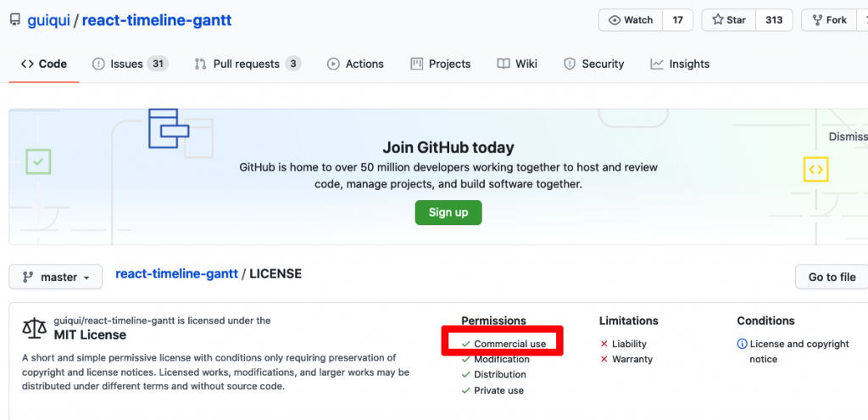Click the Modification permission
The width and height of the screenshot is (868, 420).
click(502, 359)
